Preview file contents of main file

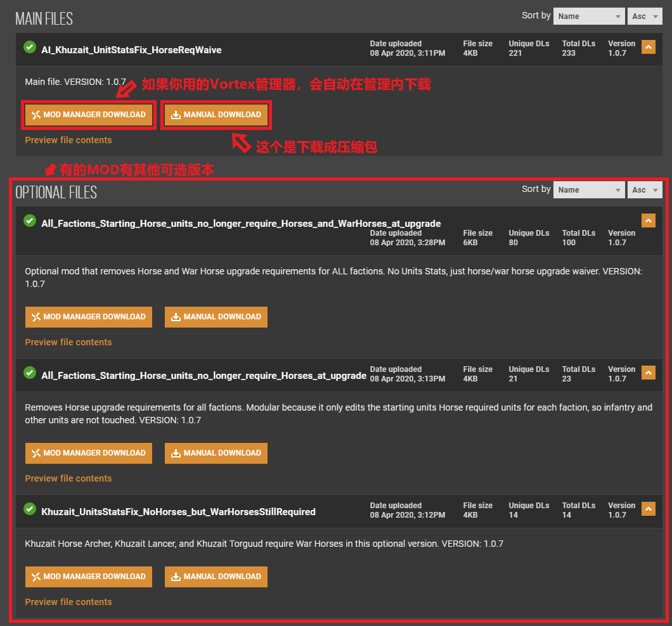click(x=68, y=140)
